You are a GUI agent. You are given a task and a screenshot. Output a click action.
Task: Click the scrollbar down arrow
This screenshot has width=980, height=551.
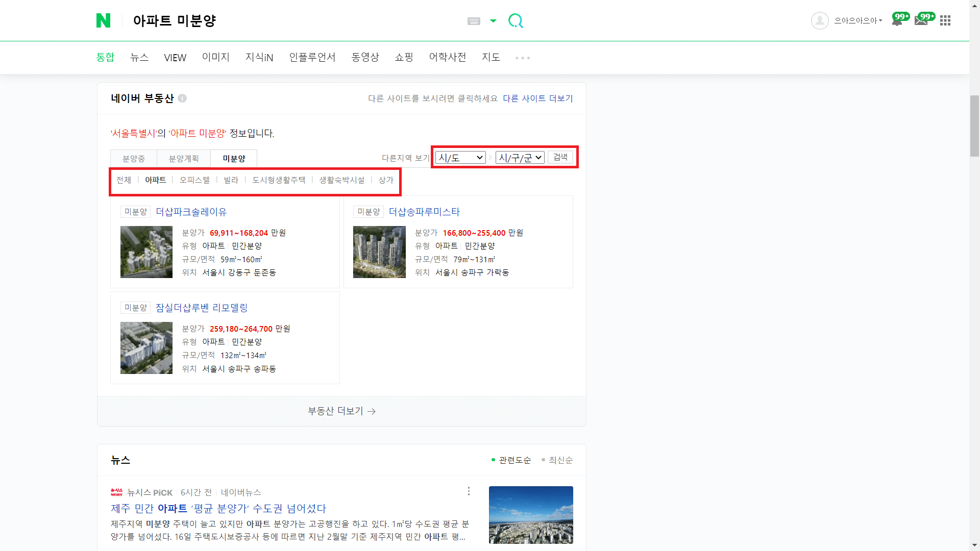pyautogui.click(x=975, y=546)
